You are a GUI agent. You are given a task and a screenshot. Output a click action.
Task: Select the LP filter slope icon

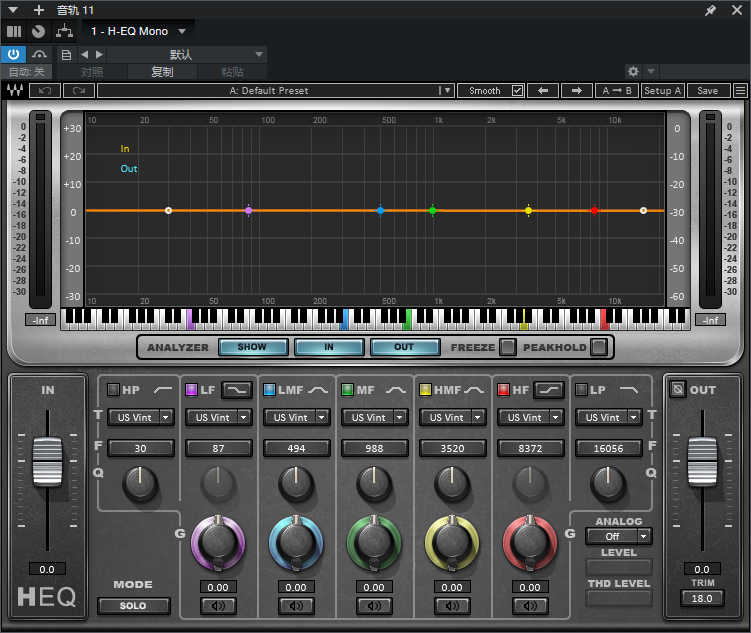(x=629, y=390)
